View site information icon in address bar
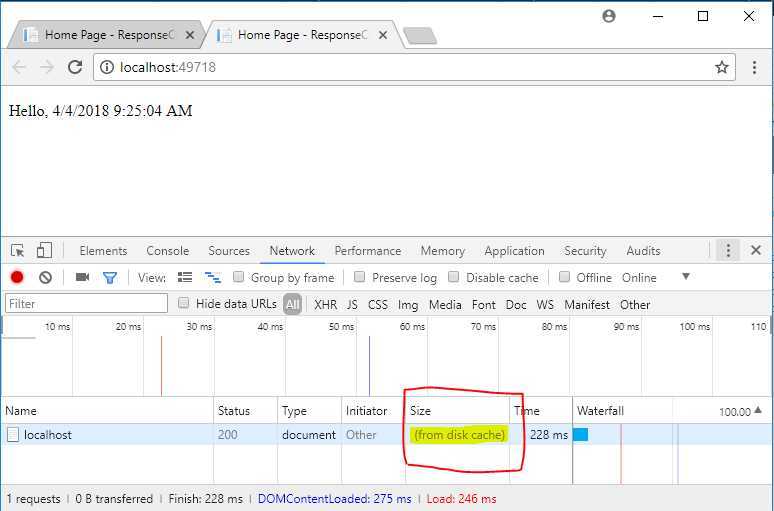Viewport: 774px width, 511px height. (x=107, y=67)
